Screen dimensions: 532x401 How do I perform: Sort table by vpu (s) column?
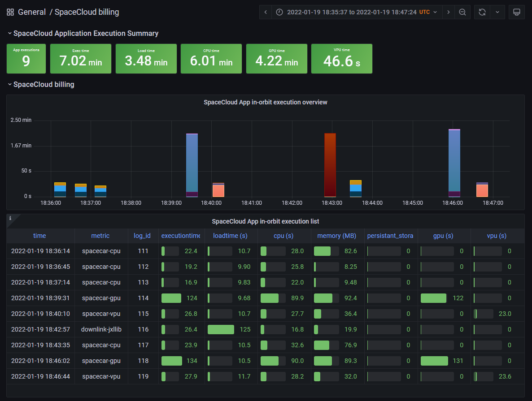(497, 236)
